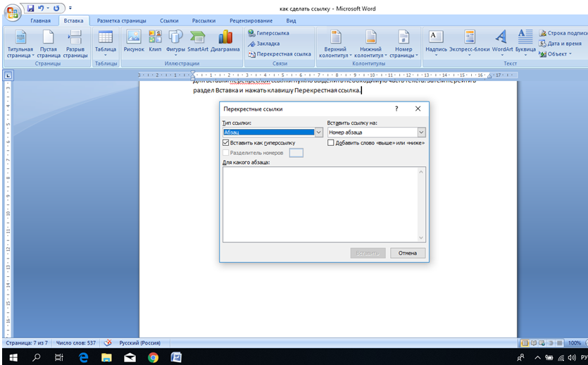Open the Рассылки tab

(x=204, y=20)
